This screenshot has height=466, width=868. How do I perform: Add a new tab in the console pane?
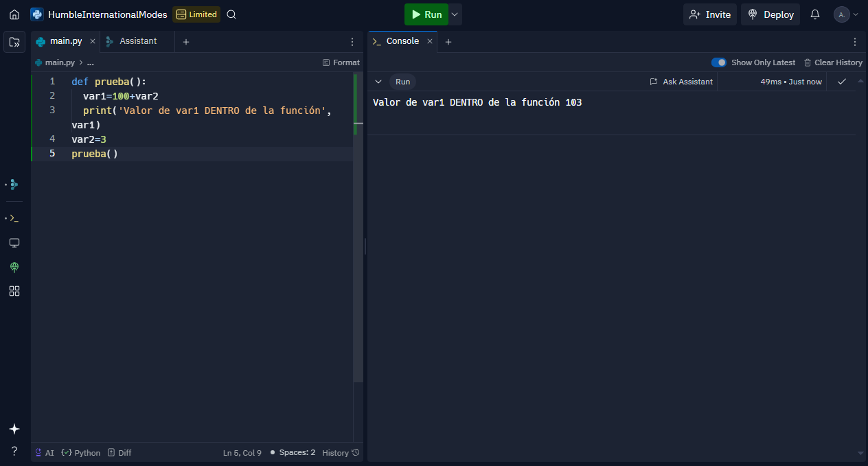click(448, 42)
